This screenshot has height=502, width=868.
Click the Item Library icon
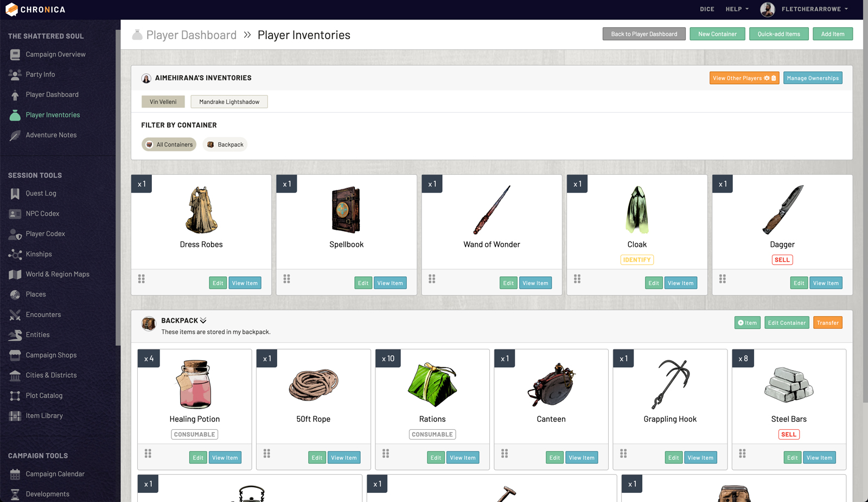coord(15,416)
